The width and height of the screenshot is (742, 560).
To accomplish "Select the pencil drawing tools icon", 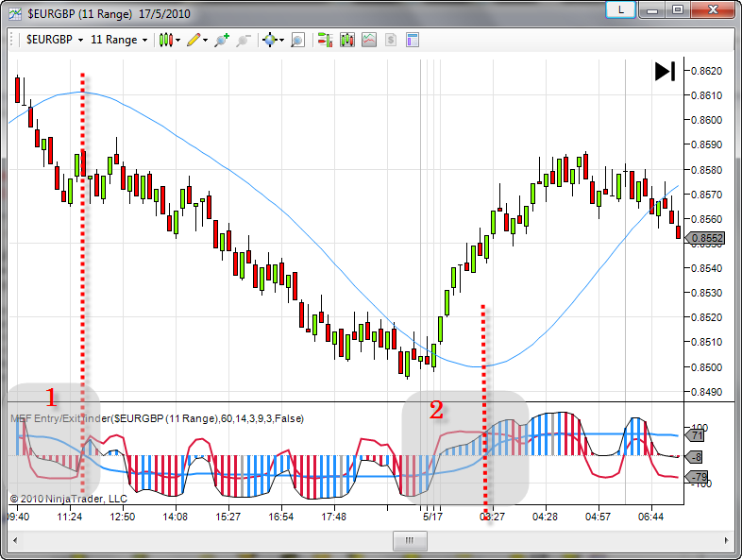I will click(194, 40).
